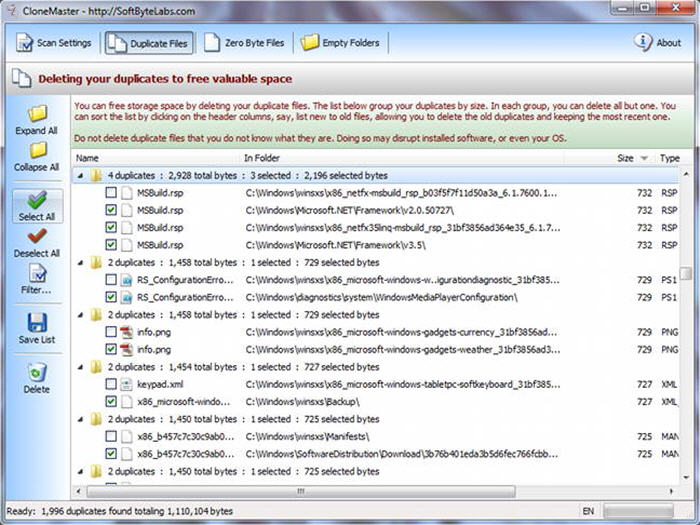700x525 pixels.
Task: Click folder icon of 4 duplicates group
Action: [x=96, y=176]
